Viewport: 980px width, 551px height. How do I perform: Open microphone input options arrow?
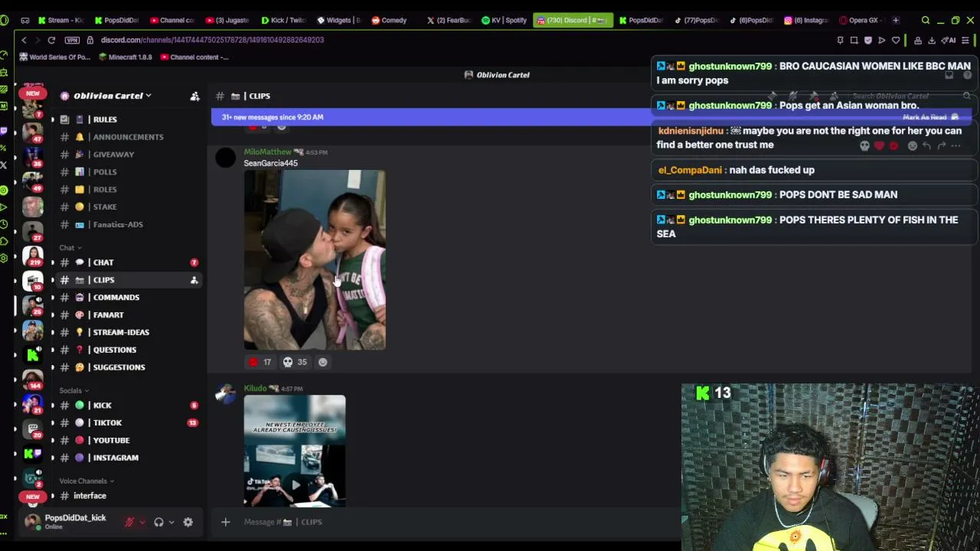click(x=142, y=523)
